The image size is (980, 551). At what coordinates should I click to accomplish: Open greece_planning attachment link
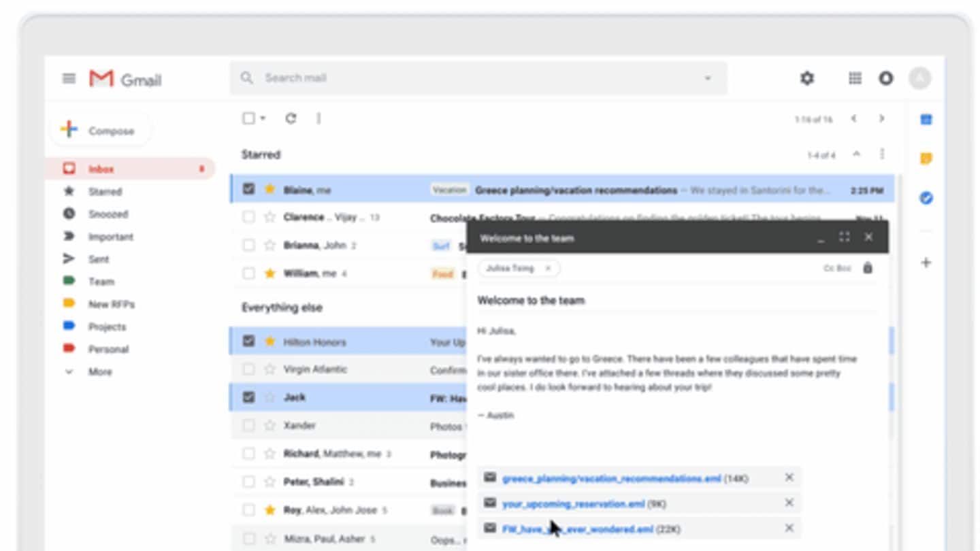(611, 478)
